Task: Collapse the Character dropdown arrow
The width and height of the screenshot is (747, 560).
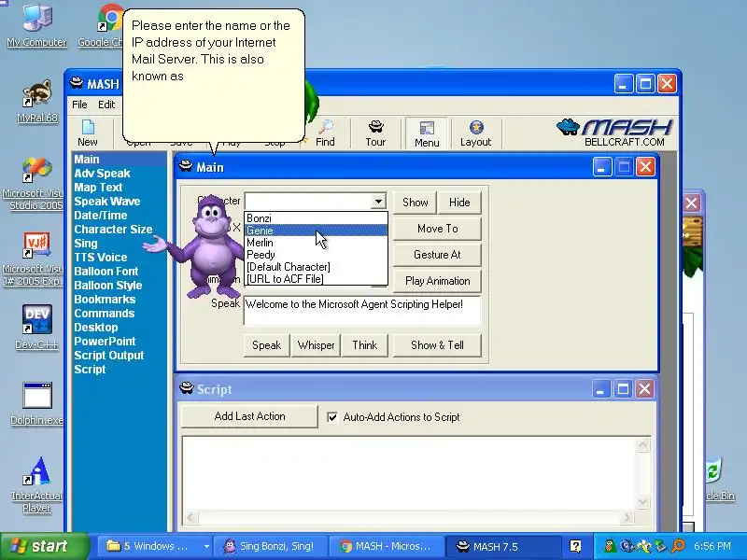Action: (378, 202)
